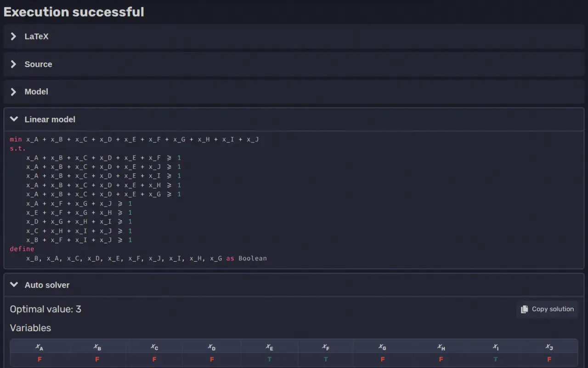Click the LaTeX section title
588x368 pixels.
pyautogui.click(x=36, y=36)
